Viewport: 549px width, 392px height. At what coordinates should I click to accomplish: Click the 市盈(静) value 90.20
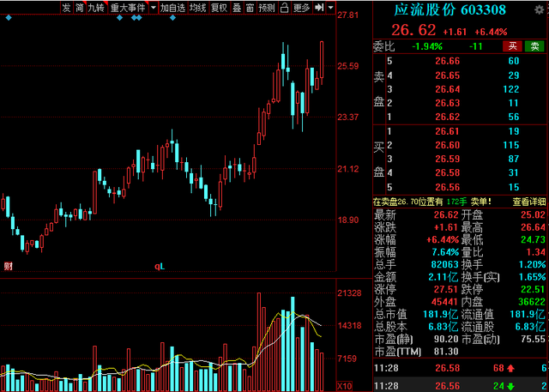pos(446,339)
